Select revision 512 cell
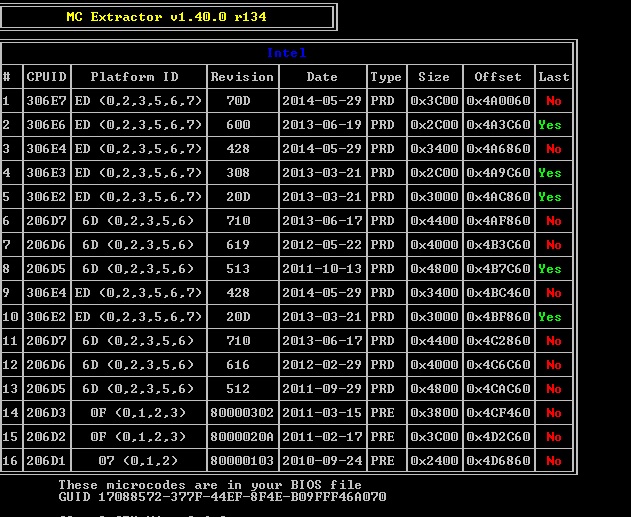Viewport: 631px width, 517px height. tap(238, 389)
